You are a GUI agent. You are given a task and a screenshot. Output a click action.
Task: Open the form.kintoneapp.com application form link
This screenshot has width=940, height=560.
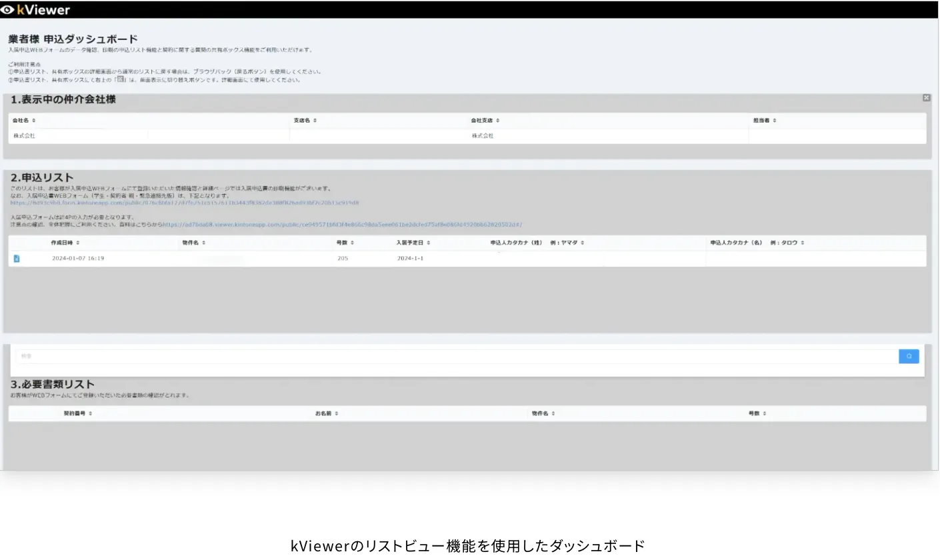tap(185, 203)
